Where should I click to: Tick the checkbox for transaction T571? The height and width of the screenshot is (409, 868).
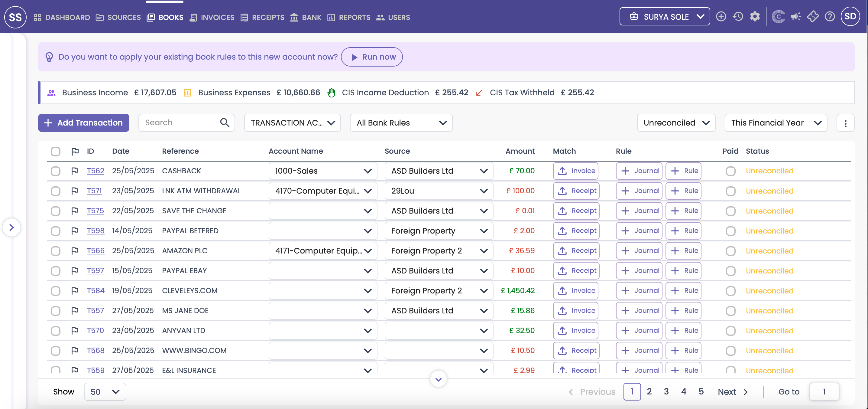point(56,191)
